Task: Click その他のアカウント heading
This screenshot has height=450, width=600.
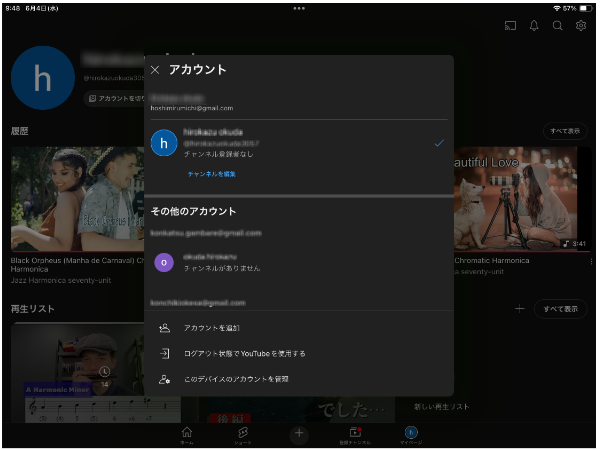Action: click(193, 212)
